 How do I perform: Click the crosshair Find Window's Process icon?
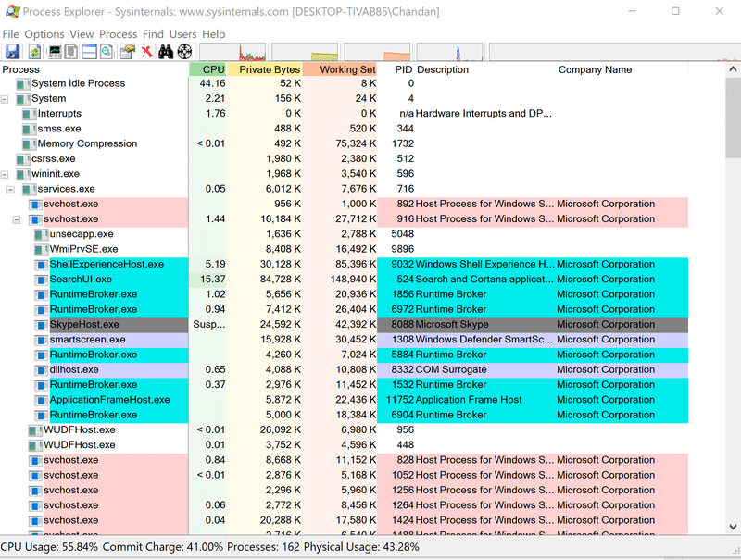(184, 52)
